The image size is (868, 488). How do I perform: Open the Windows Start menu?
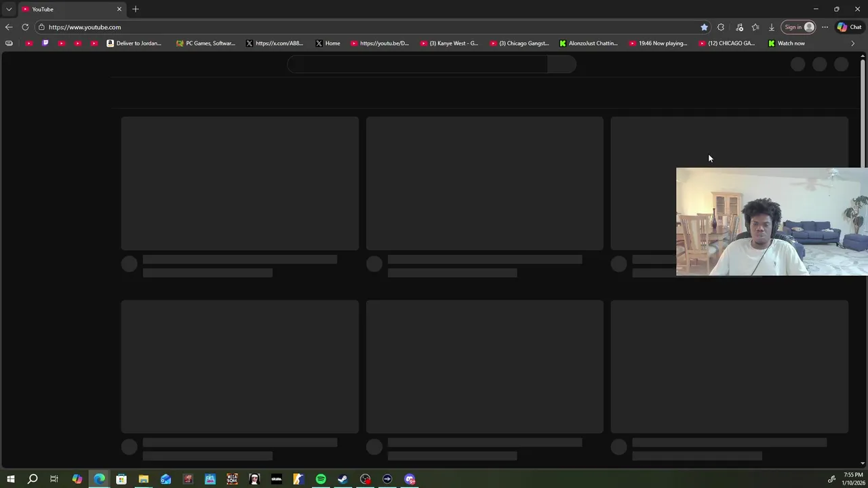11,479
